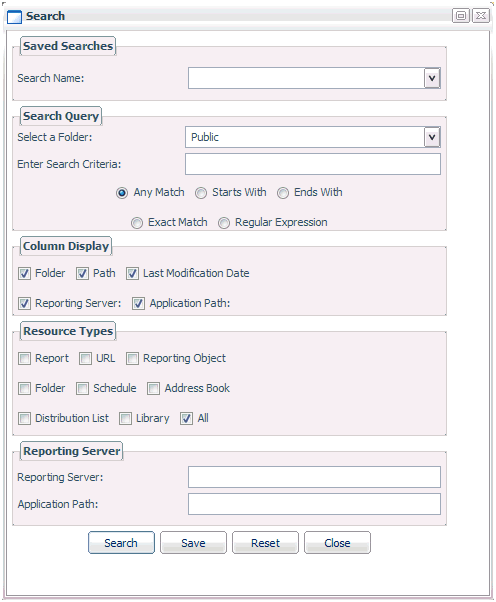
Task: Click the Search button
Action: coord(121,542)
